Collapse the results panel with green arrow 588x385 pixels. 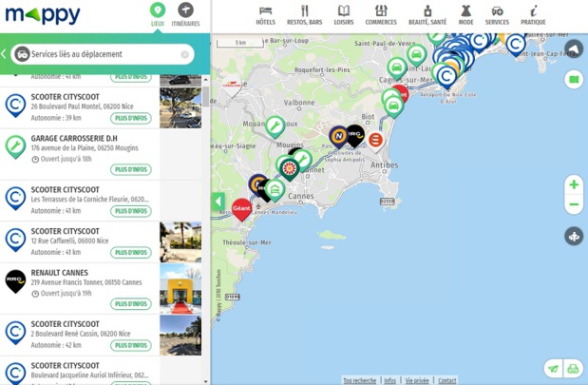tap(218, 202)
